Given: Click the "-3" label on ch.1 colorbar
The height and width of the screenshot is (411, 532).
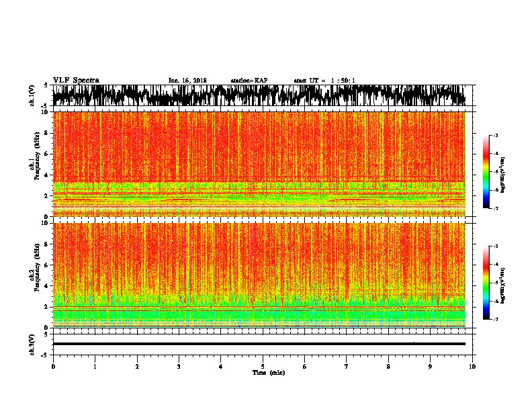Looking at the screenshot, I should 496,136.
